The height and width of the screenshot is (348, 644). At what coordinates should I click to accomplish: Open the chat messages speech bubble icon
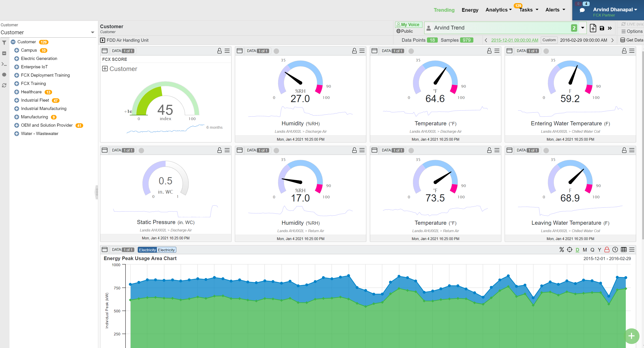tap(582, 10)
